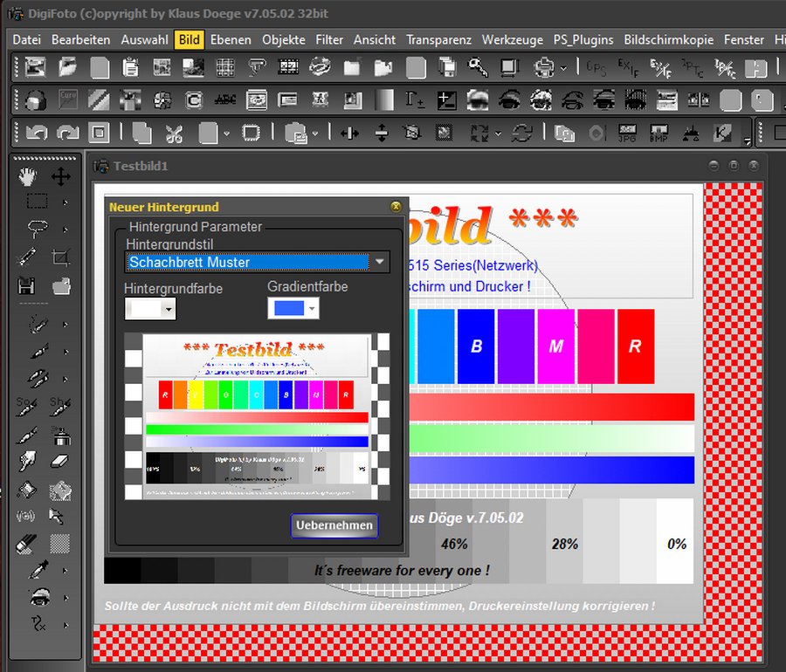Pick the rectangular selection tool

click(x=37, y=202)
